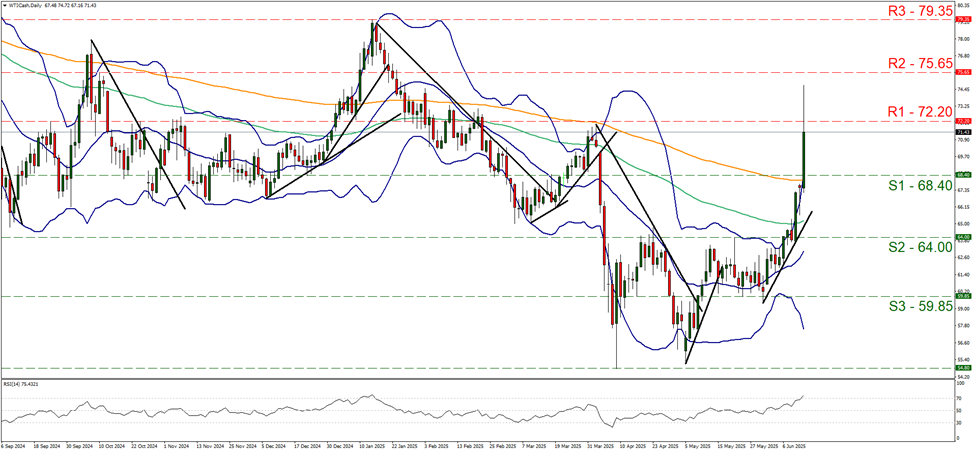Click the green 68.40 price axis tag

(x=963, y=174)
